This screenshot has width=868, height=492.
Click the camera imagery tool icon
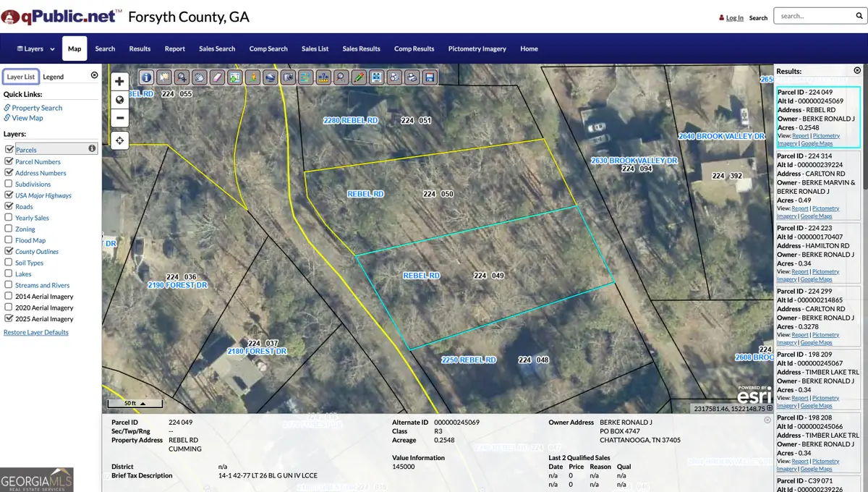[x=288, y=77]
